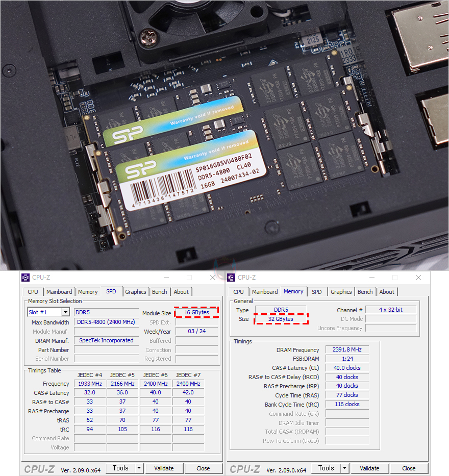Click the DRAM Frequency 2391.8 MHz value
449x476 pixels.
347,349
